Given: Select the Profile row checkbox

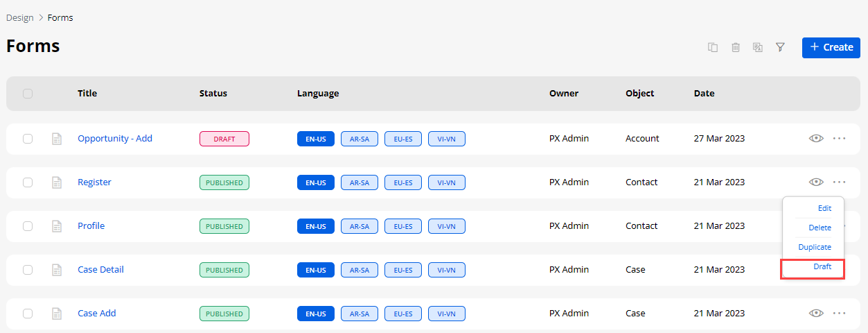Looking at the screenshot, I should tap(28, 226).
